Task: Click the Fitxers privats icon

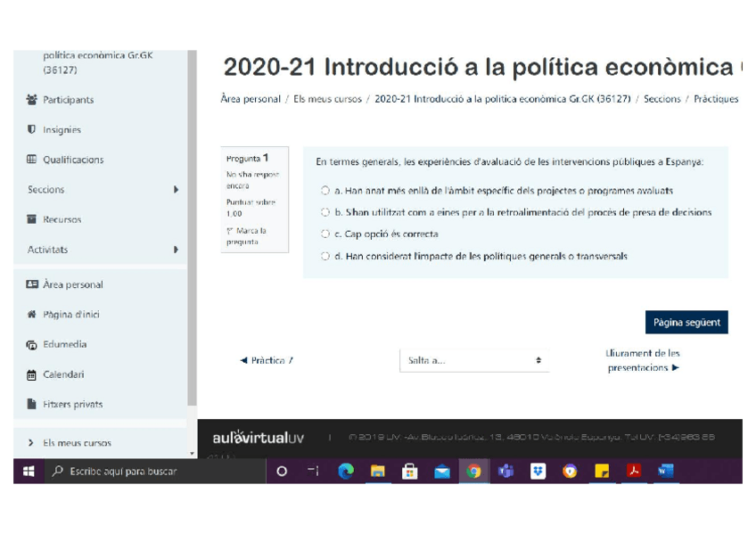Action: click(31, 404)
